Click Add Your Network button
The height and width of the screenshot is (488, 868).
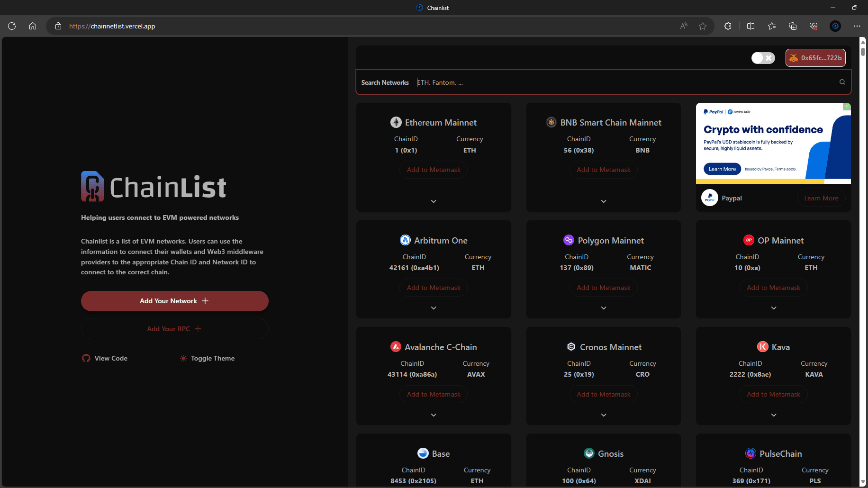tap(174, 301)
